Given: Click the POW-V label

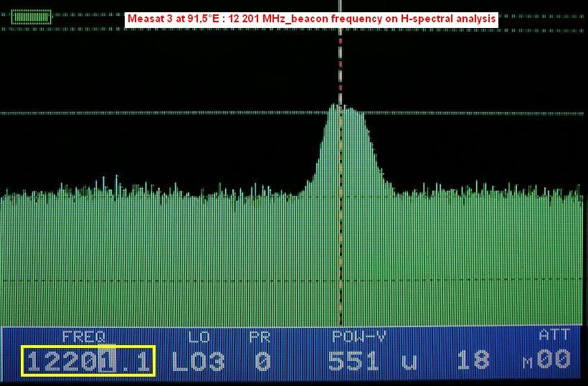Looking at the screenshot, I should 359,336.
